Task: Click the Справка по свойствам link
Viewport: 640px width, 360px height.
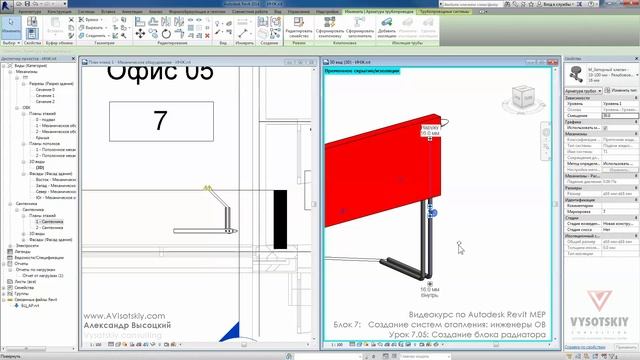Action: [x=585, y=347]
